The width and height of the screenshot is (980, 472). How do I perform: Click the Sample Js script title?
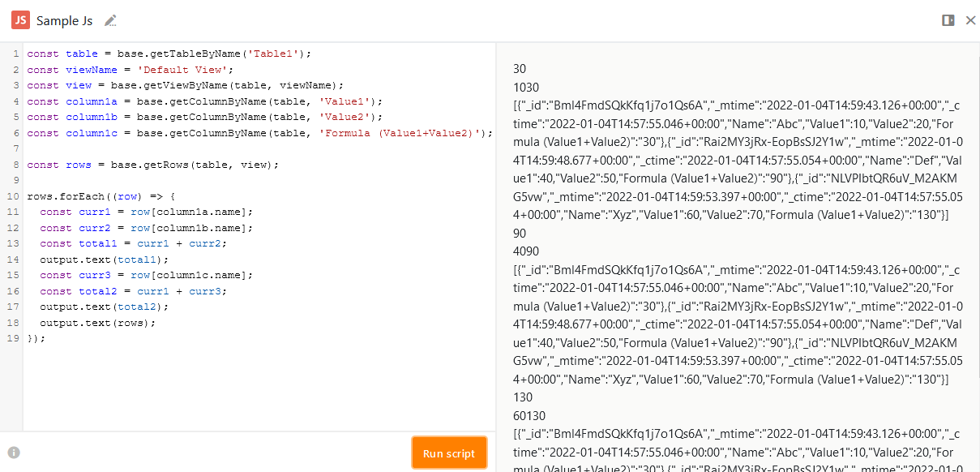coord(66,20)
